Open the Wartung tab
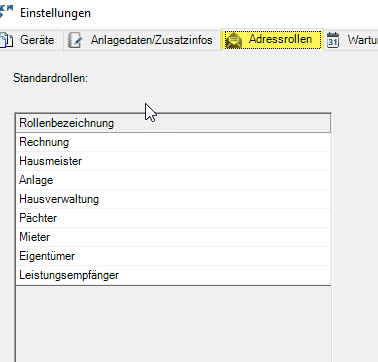 pyautogui.click(x=351, y=40)
